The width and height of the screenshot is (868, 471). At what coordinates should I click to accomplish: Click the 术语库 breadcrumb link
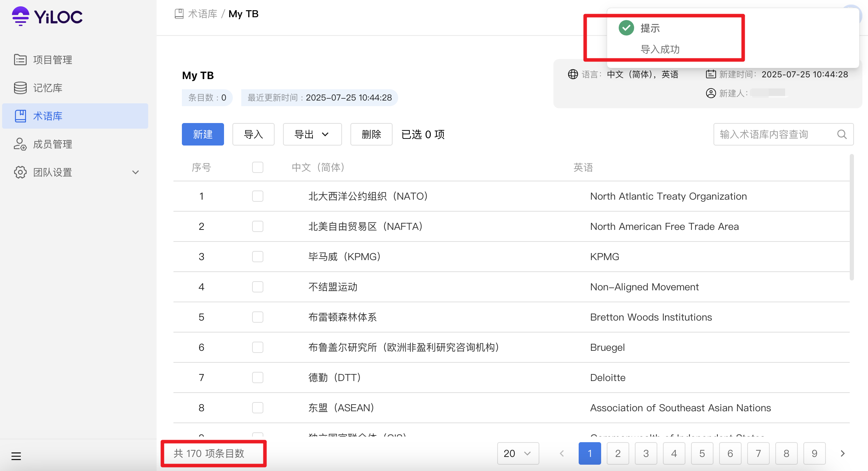point(203,14)
